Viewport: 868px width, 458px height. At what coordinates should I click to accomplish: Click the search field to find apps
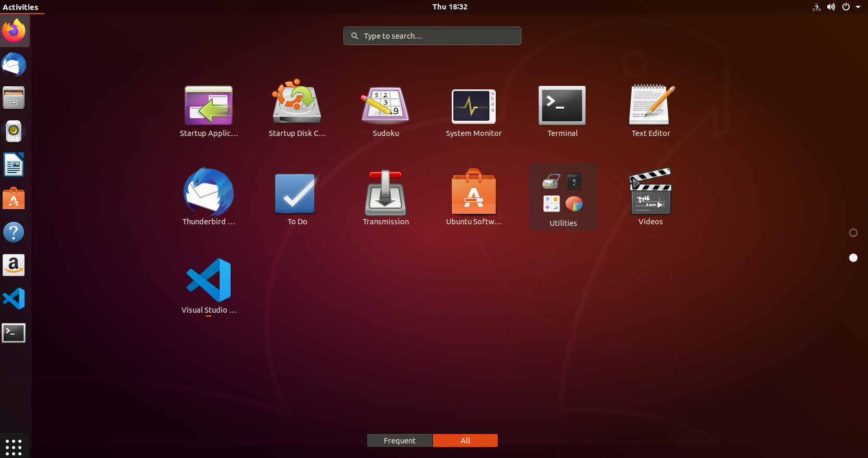click(x=432, y=36)
